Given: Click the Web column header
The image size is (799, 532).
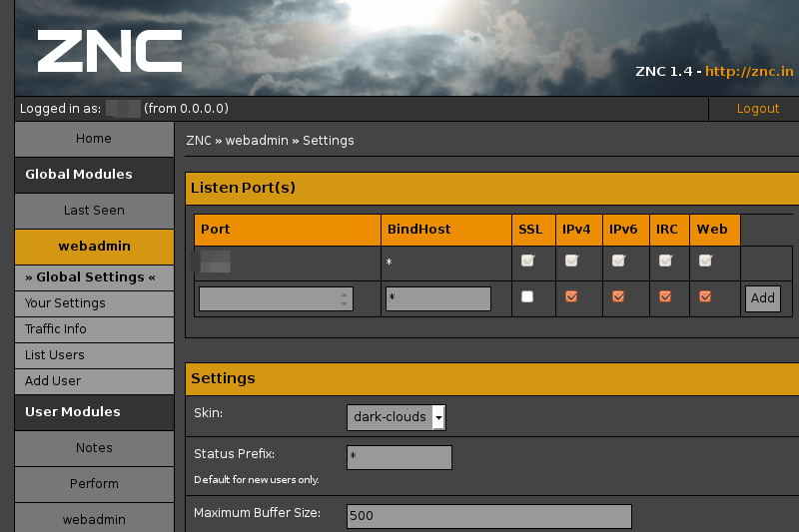Looking at the screenshot, I should (715, 230).
